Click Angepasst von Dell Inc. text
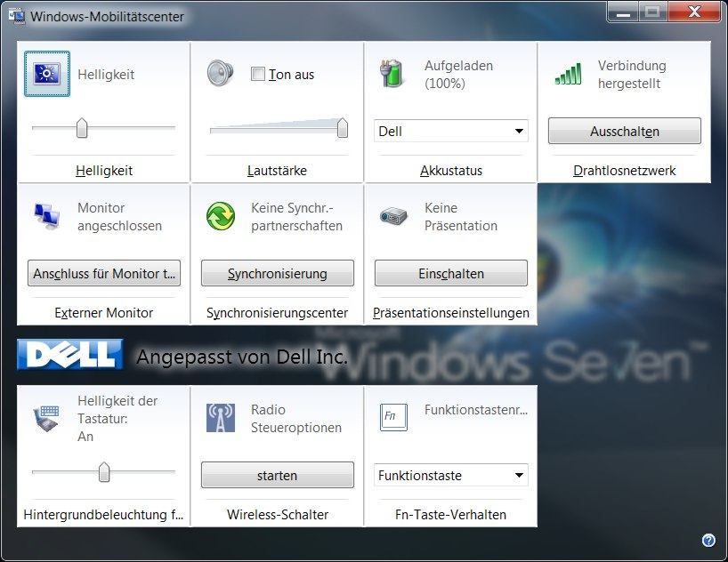The width and height of the screenshot is (728, 562). [242, 357]
